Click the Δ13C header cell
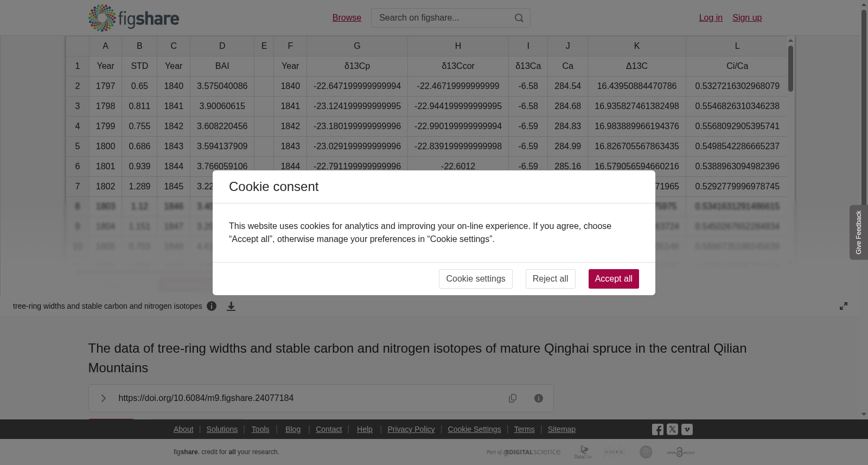The image size is (868, 465). tap(637, 66)
